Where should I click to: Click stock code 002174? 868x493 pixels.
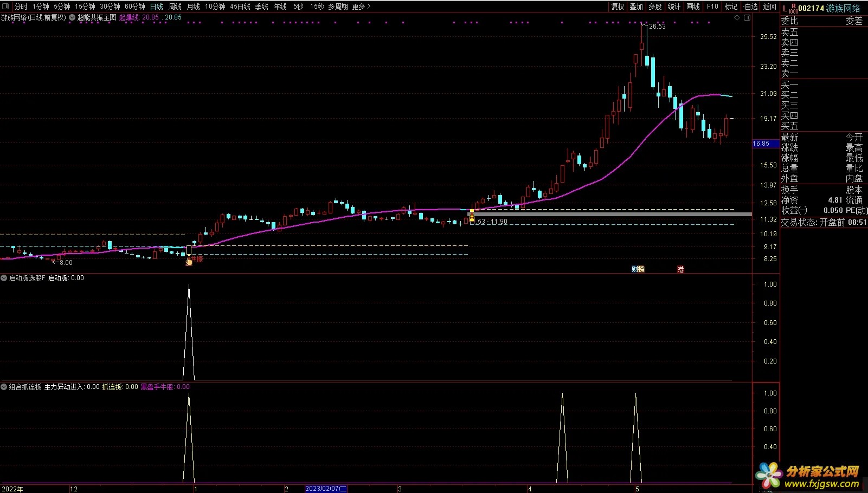pos(811,8)
